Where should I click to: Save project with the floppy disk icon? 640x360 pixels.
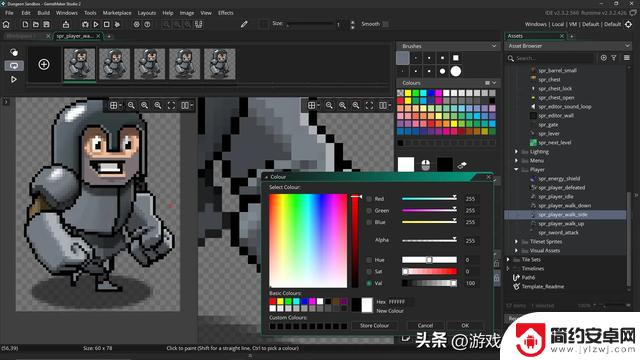[47, 24]
